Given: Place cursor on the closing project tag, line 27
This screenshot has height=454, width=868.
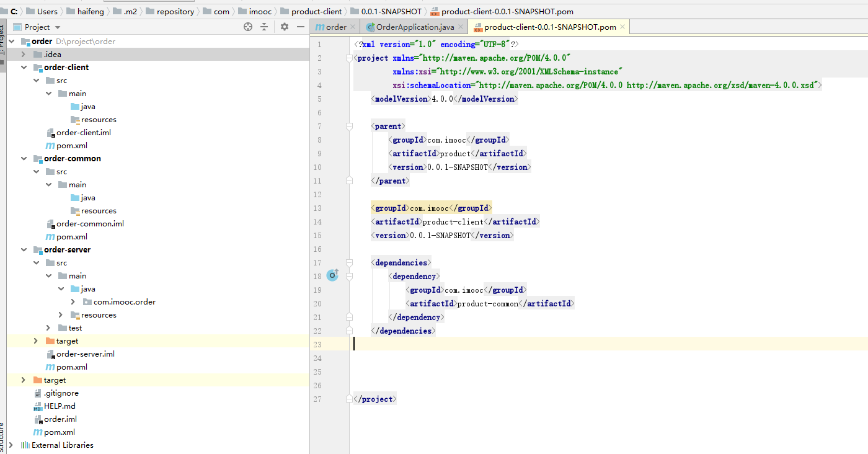Looking at the screenshot, I should click(375, 399).
